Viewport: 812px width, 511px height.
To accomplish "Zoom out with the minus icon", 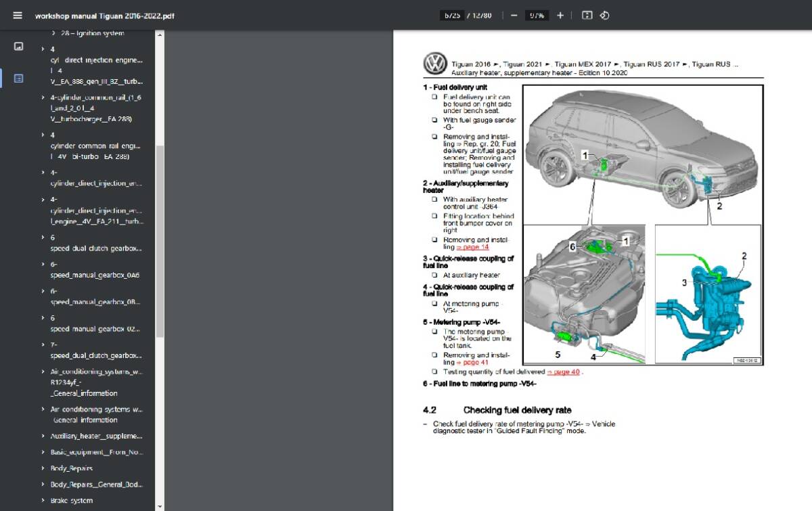I will 514,15.
